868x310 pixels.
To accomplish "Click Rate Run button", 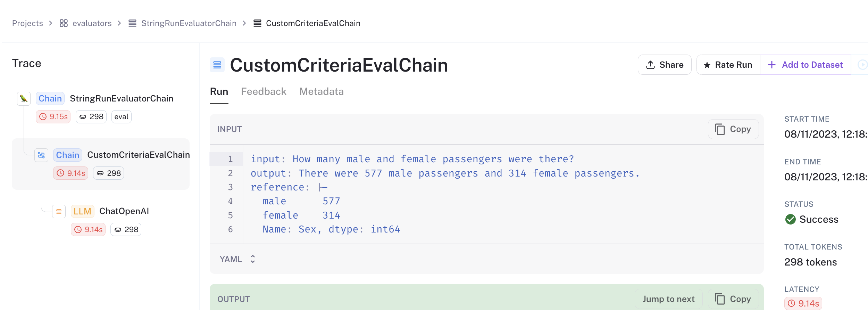I will (x=728, y=65).
